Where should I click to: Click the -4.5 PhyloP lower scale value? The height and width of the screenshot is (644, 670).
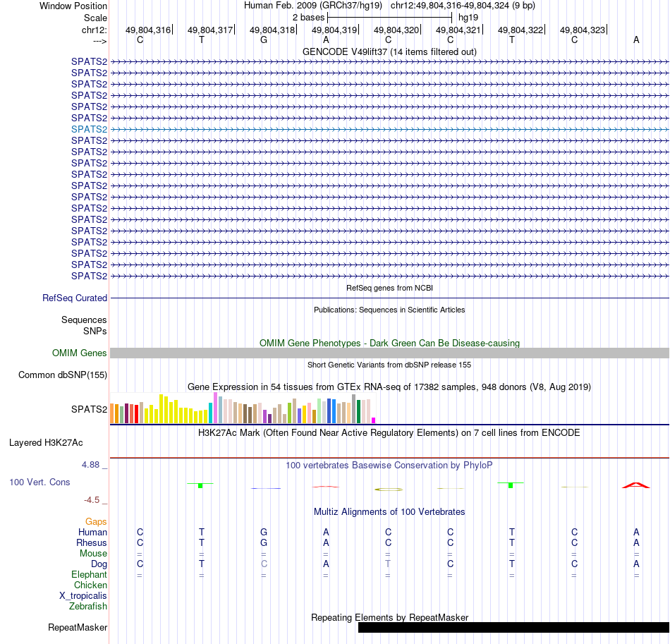92,500
